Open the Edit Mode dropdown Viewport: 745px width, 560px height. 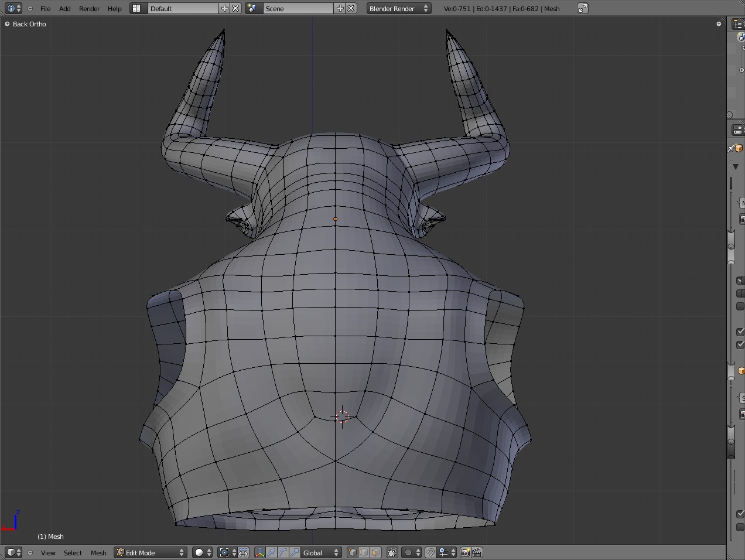coord(150,552)
